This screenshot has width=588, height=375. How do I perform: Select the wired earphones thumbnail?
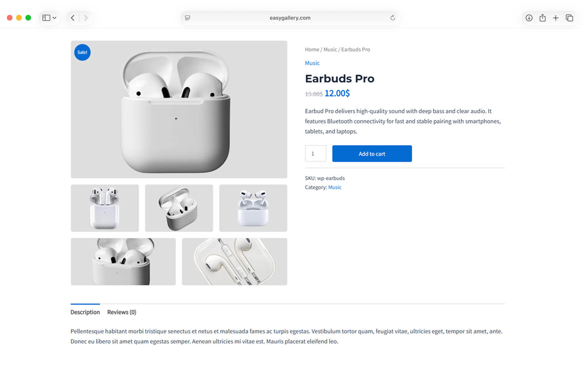(234, 262)
